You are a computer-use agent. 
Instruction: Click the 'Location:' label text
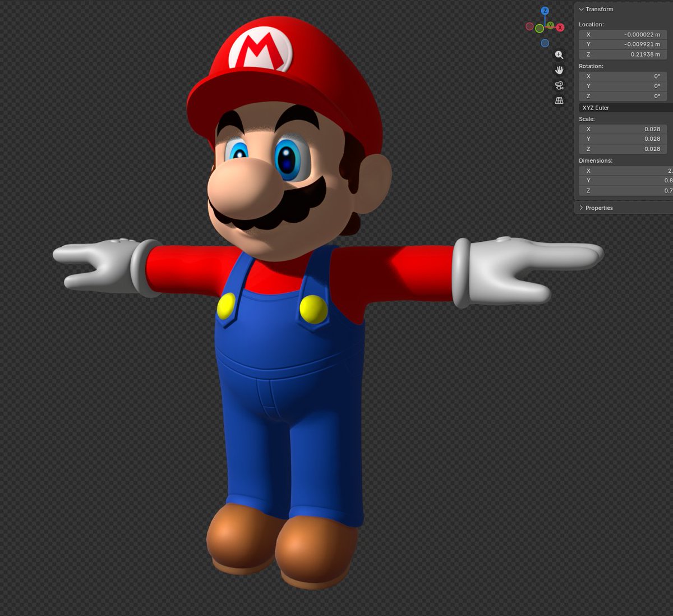pos(591,25)
